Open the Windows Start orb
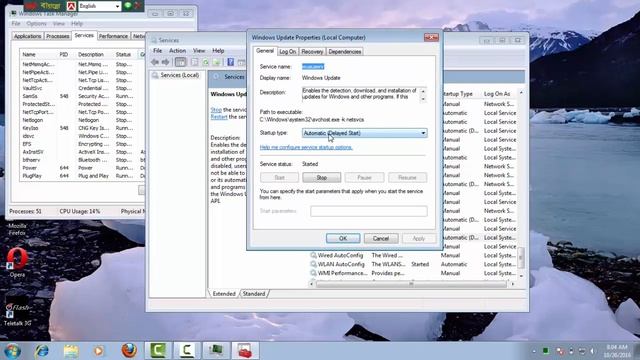640x360 pixels. [13, 351]
